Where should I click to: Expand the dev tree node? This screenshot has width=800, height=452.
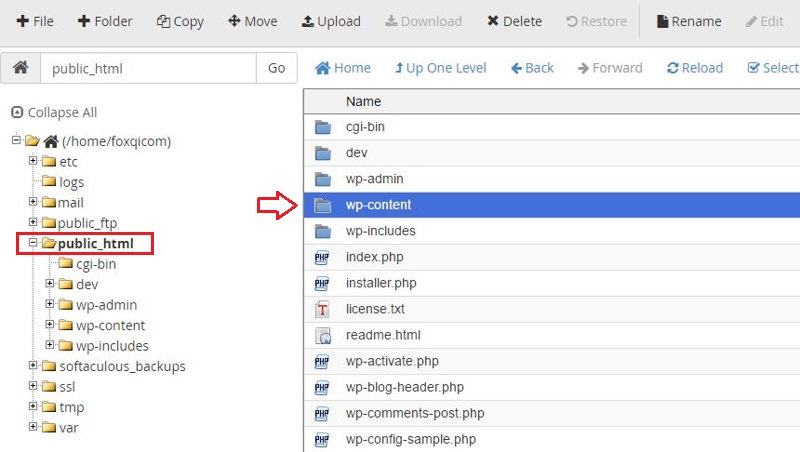(x=49, y=283)
